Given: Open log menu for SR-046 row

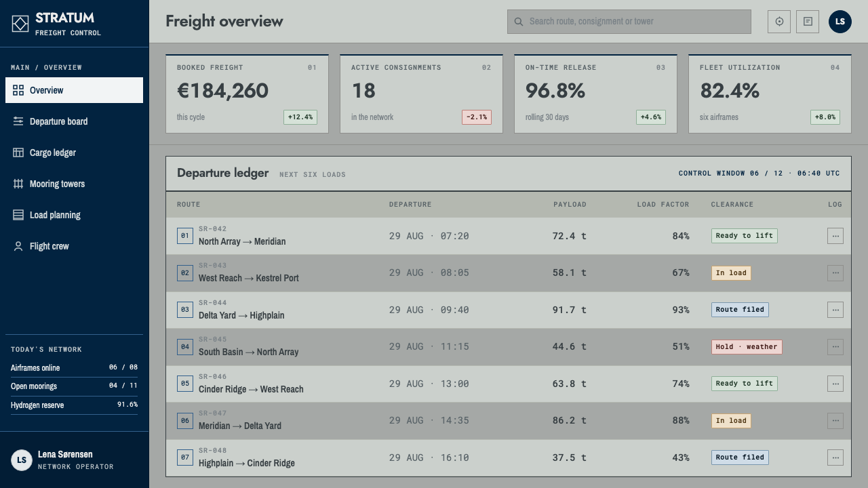Looking at the screenshot, I should point(835,384).
